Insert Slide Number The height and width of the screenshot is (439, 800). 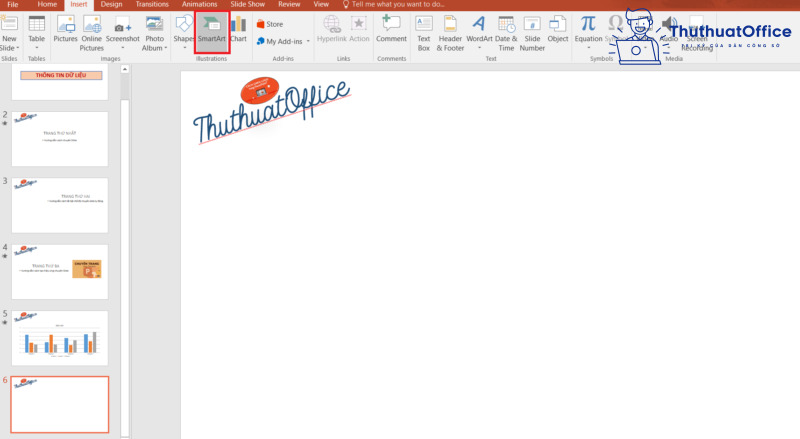click(532, 33)
